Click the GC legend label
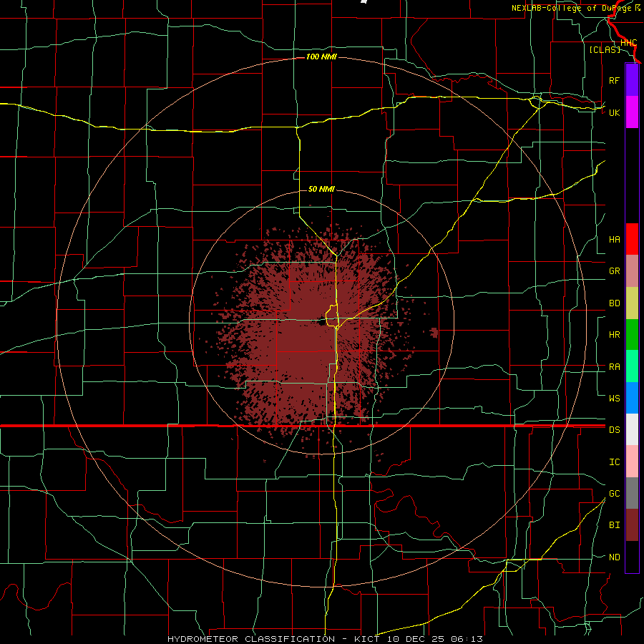 pyautogui.click(x=614, y=494)
